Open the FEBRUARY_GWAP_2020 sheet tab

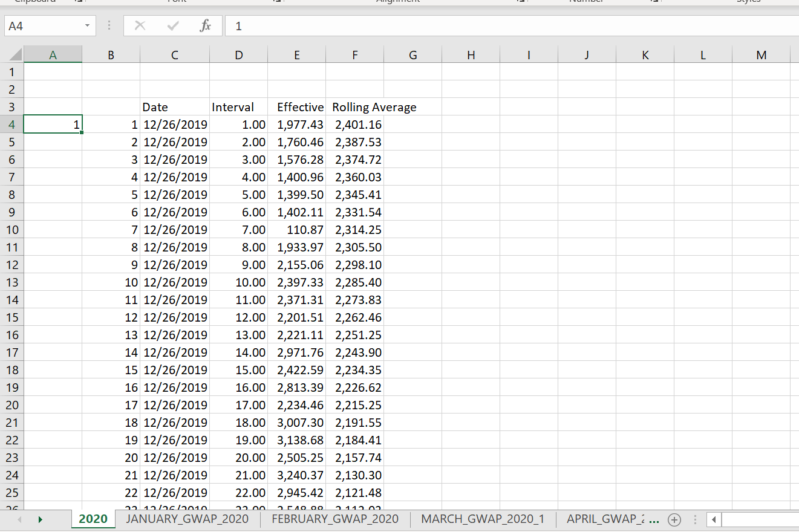pyautogui.click(x=335, y=519)
